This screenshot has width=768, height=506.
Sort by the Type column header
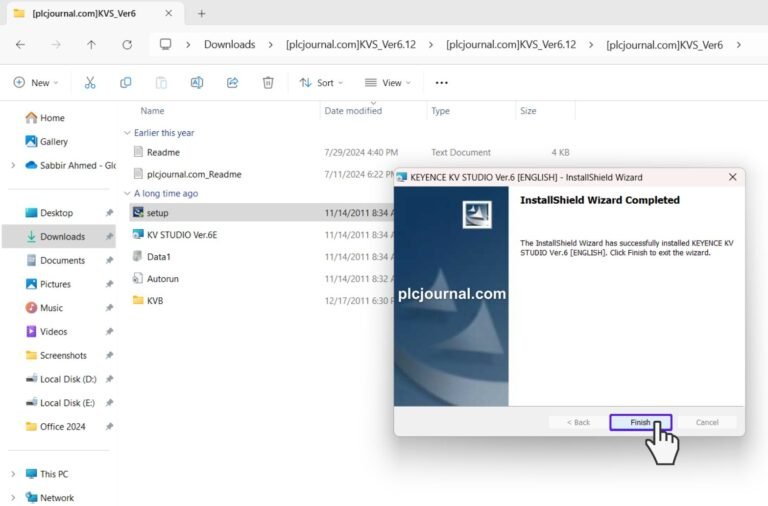(440, 111)
